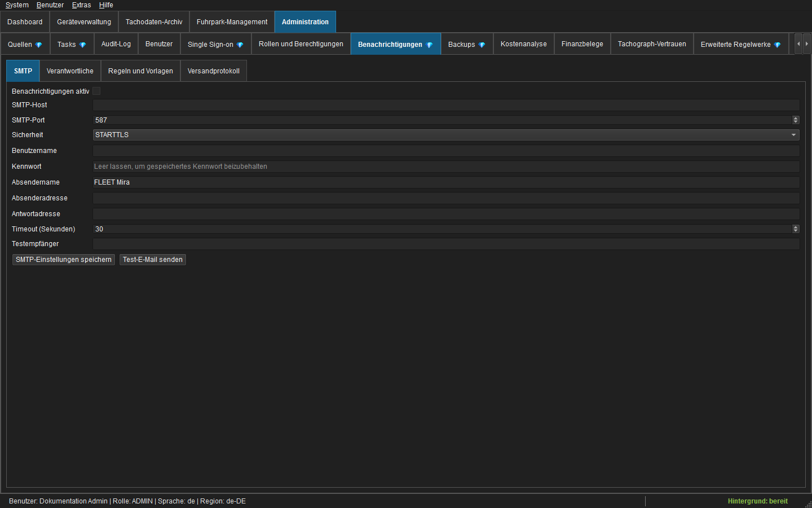Click the SMTP-Port spinner arrows
Screen dimensions: 812x508
pyautogui.click(x=796, y=120)
